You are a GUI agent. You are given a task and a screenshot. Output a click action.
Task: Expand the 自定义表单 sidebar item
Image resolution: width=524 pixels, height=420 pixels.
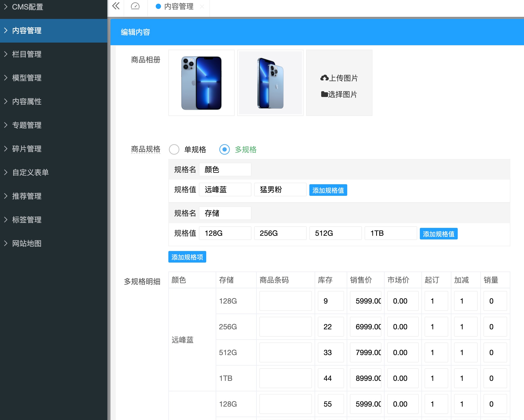pos(54,172)
